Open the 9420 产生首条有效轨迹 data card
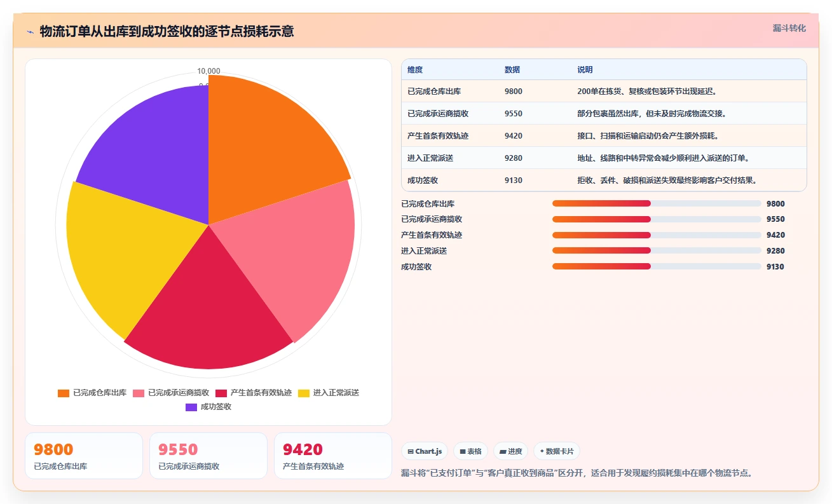Screen dimensions: 832x504 pyautogui.click(x=333, y=456)
